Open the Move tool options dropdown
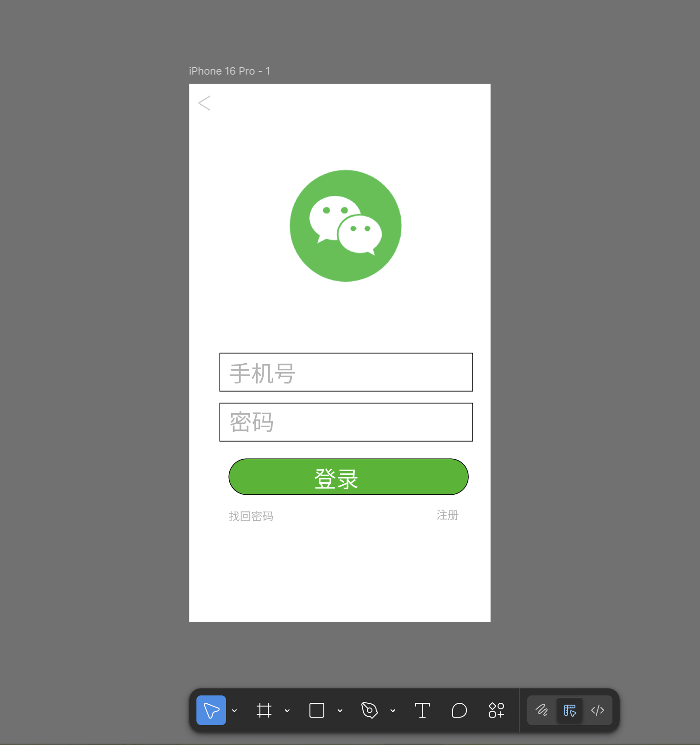700x745 pixels. pos(234,711)
